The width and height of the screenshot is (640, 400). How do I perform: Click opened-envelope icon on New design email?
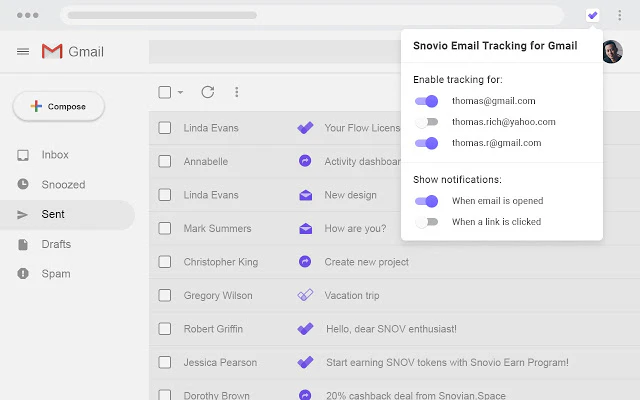(305, 195)
